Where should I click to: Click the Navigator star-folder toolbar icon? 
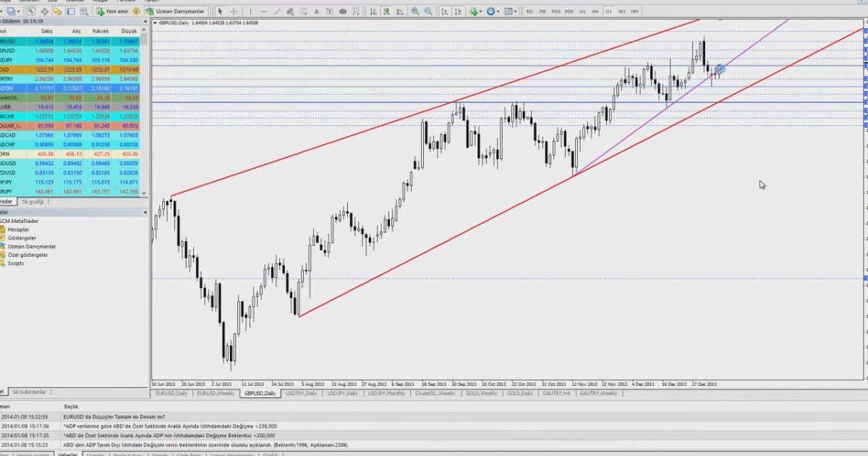point(58,12)
